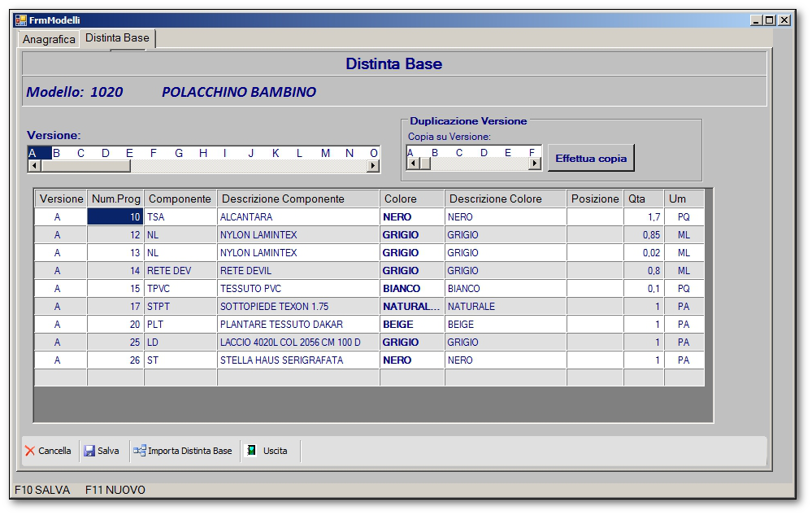Click the Componente column header
The image size is (812, 515).
(180, 199)
